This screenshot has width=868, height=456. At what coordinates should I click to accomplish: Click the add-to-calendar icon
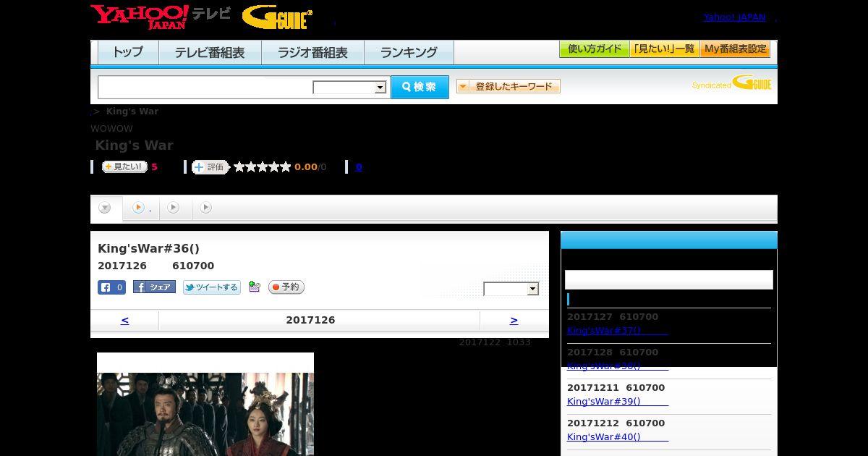click(x=254, y=287)
